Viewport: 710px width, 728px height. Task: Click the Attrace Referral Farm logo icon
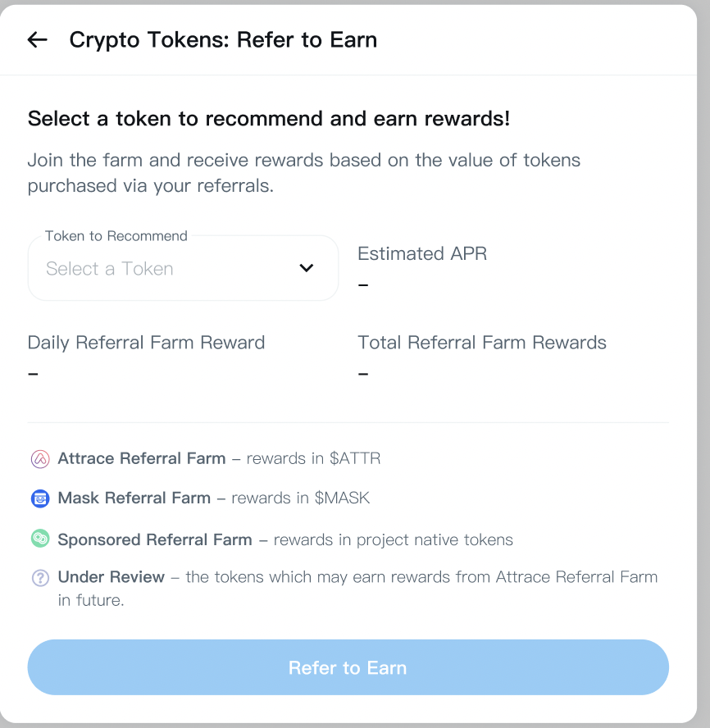coord(40,459)
